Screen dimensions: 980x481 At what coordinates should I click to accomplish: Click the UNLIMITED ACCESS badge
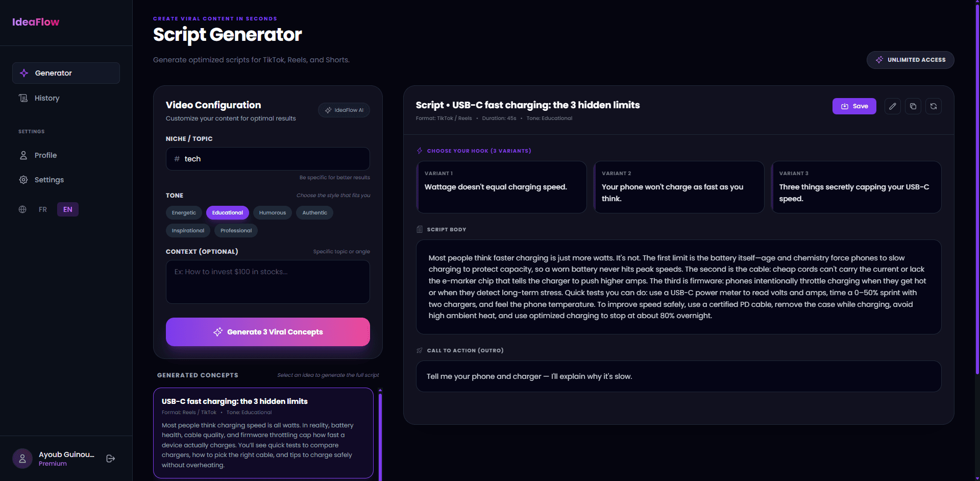[x=910, y=60]
